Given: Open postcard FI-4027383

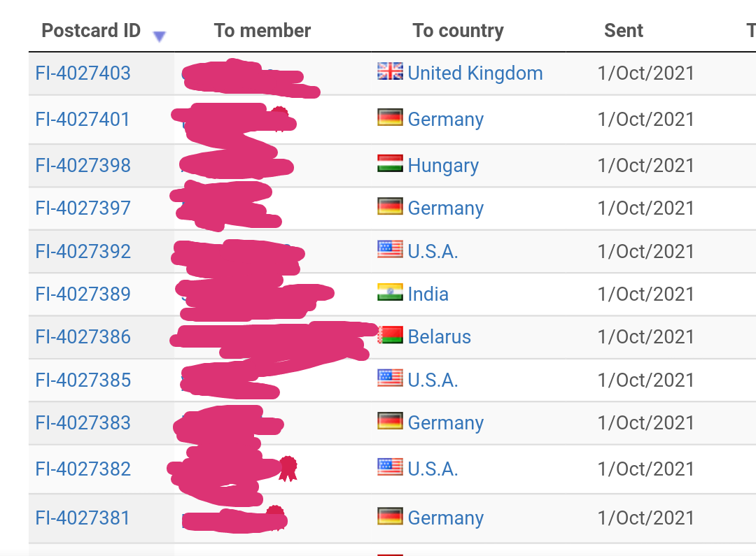Looking at the screenshot, I should [83, 422].
